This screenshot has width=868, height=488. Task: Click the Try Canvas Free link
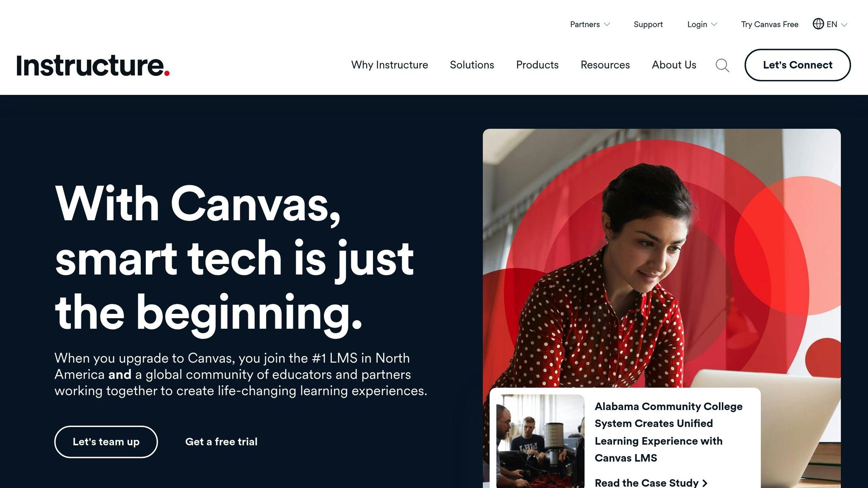pos(769,25)
